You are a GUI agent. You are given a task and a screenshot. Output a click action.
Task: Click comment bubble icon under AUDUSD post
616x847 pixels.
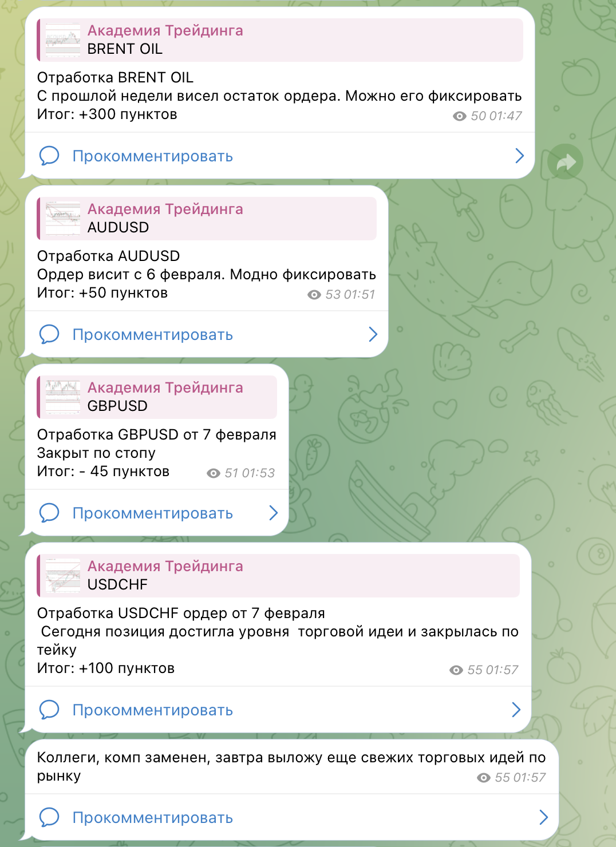click(49, 334)
